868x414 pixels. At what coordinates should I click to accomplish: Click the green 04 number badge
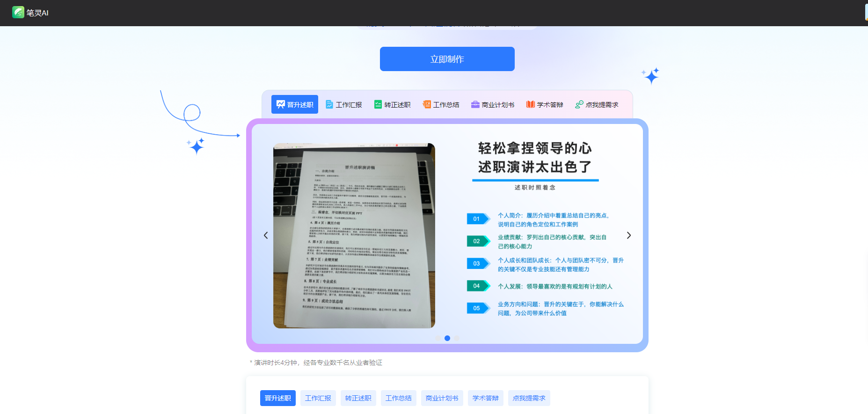point(478,286)
